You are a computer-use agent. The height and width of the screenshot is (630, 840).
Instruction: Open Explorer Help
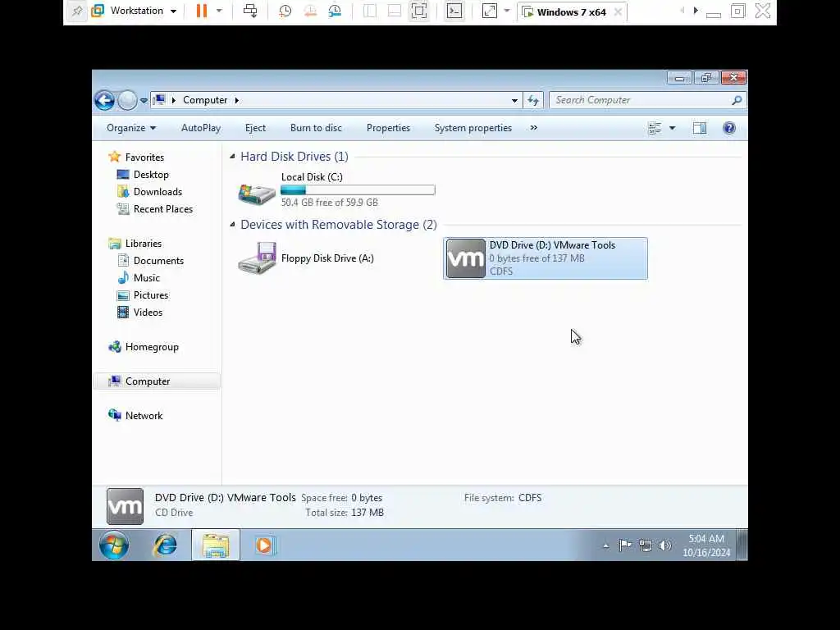tap(729, 128)
